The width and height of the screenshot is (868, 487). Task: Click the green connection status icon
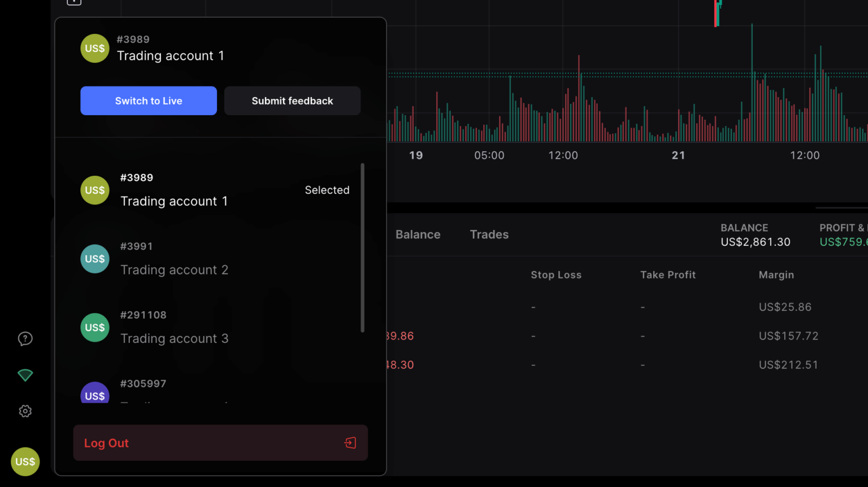[25, 375]
